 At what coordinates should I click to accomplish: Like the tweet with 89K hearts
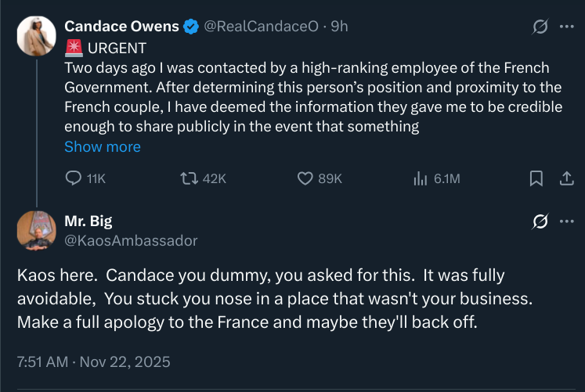[x=305, y=178]
